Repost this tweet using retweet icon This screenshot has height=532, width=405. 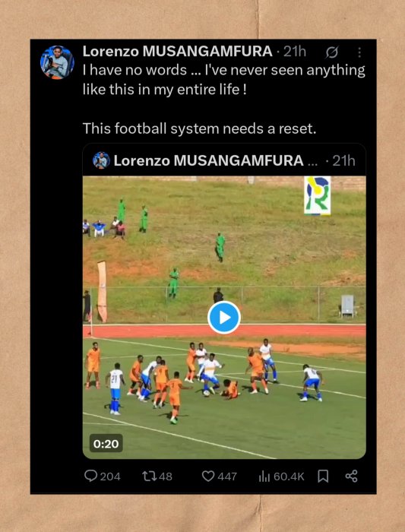point(149,477)
